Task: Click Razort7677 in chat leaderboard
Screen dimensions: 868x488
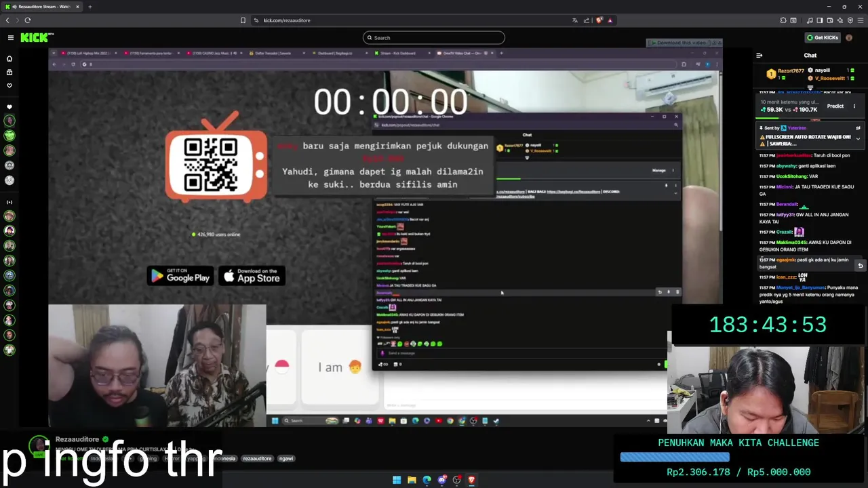Action: (791, 70)
